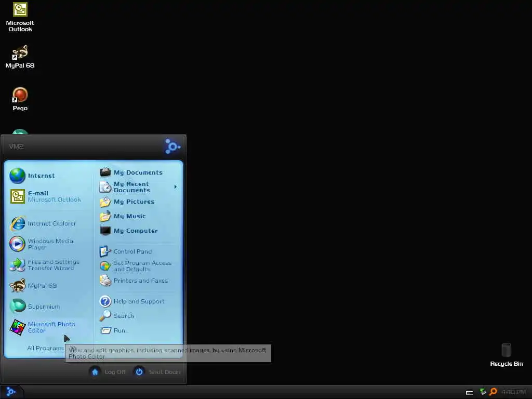
Task: Expand All Programs list
Action: [x=46, y=348]
